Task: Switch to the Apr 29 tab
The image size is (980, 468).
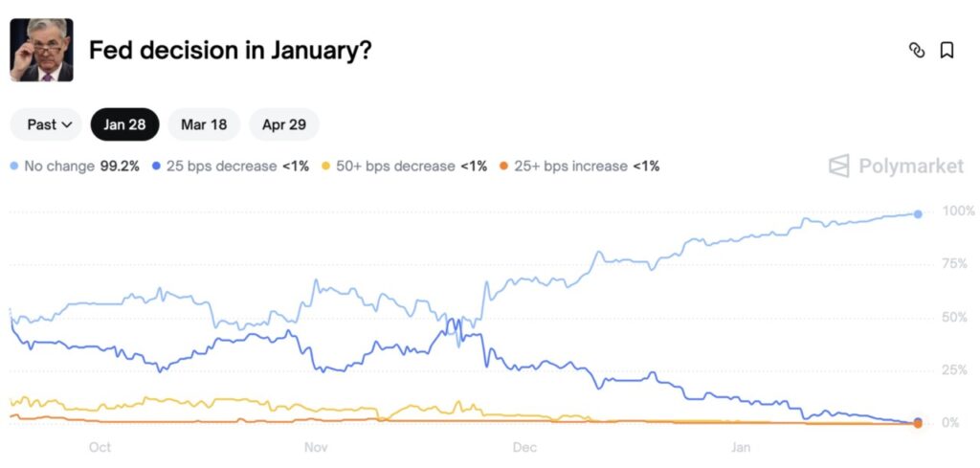Action: pyautogui.click(x=284, y=124)
